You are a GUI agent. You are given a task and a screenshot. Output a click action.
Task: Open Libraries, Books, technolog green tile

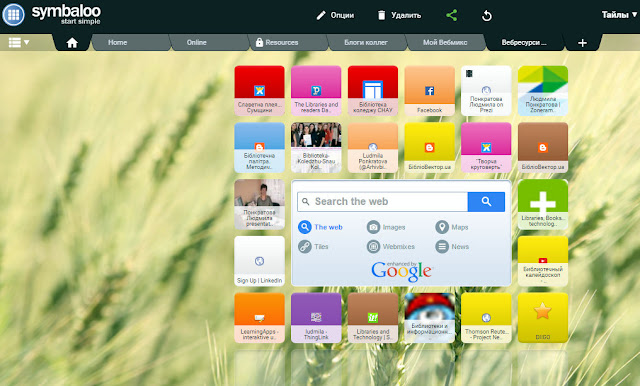543,204
